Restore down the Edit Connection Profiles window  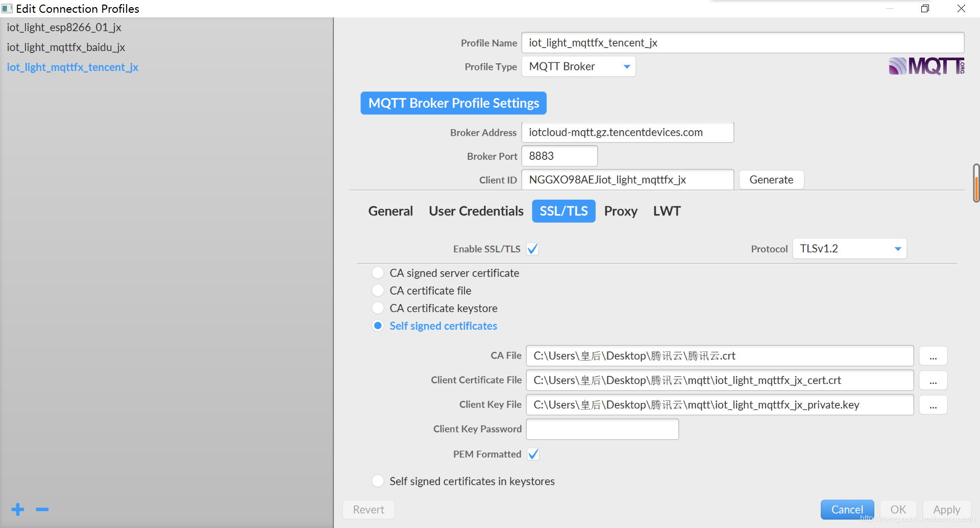click(x=925, y=8)
